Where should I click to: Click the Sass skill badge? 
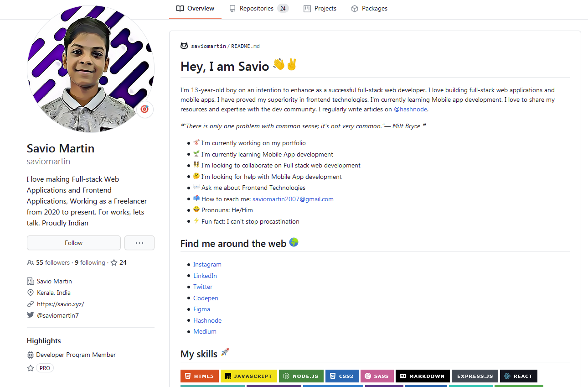(377, 376)
